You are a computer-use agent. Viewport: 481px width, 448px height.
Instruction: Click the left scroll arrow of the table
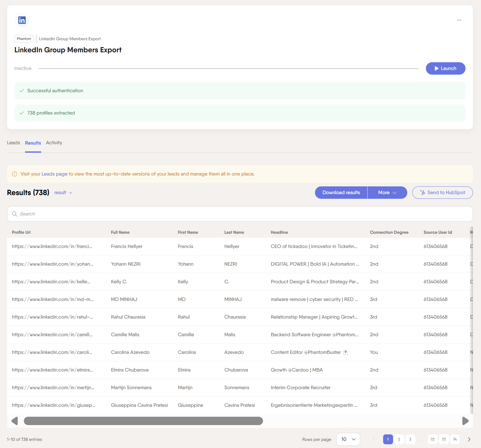click(x=15, y=421)
